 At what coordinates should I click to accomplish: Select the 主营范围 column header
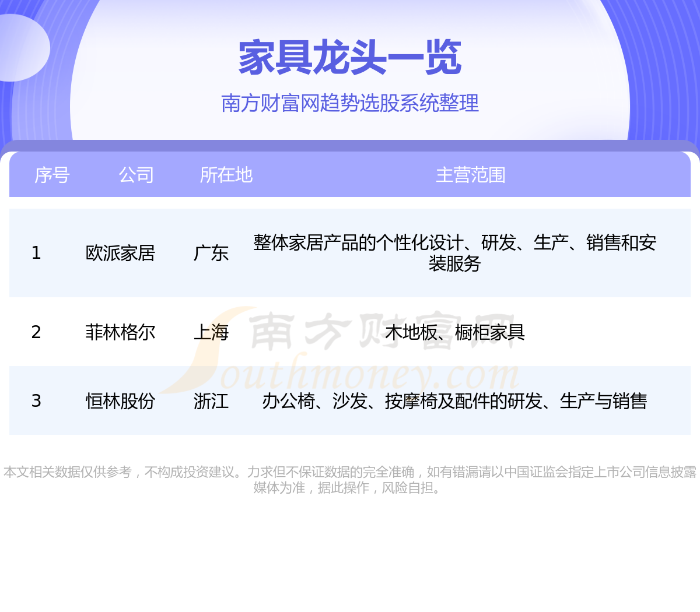[470, 175]
